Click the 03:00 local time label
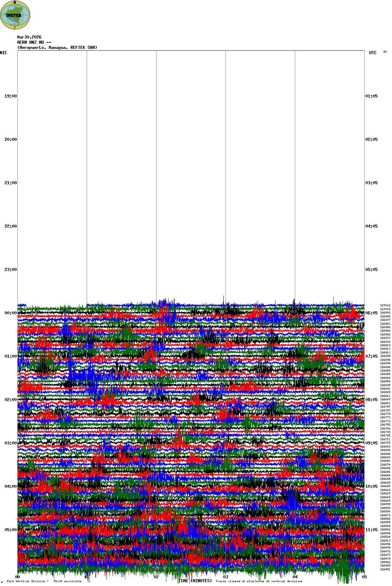Image resolution: width=392 pixels, height=586 pixels. [x=10, y=443]
